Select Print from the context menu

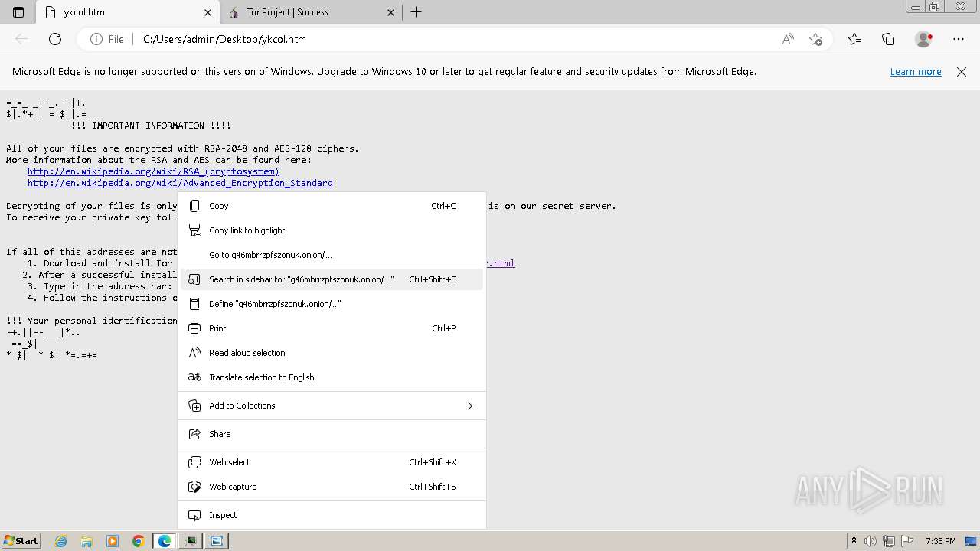click(332, 328)
